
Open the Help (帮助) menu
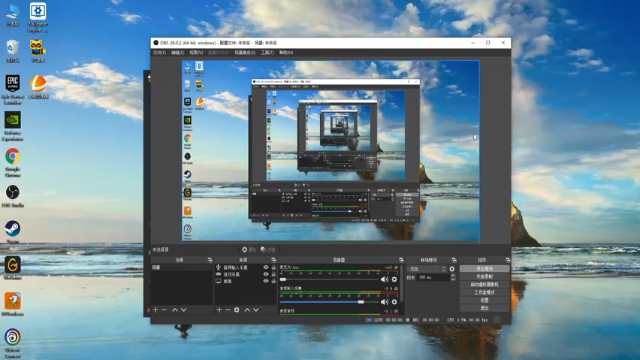point(286,53)
